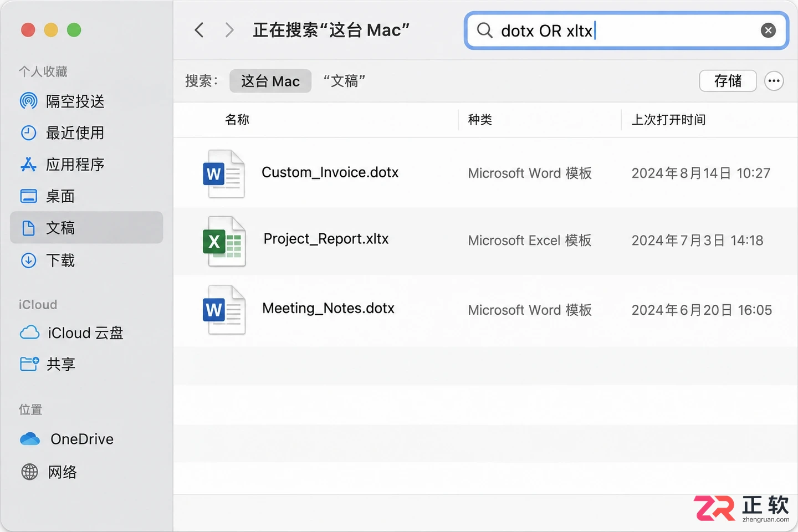The height and width of the screenshot is (532, 798).
Task: Click the Desktop icon in sidebar
Action: 28,196
